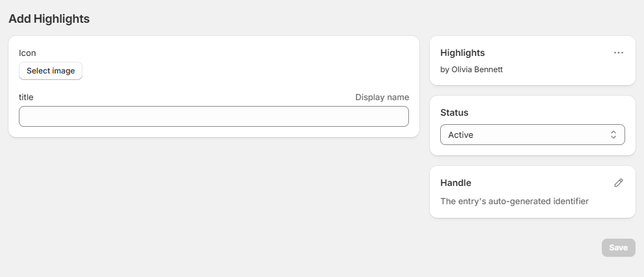Click the pencil icon to edit Handle
This screenshot has height=277, width=644.
[x=618, y=183]
